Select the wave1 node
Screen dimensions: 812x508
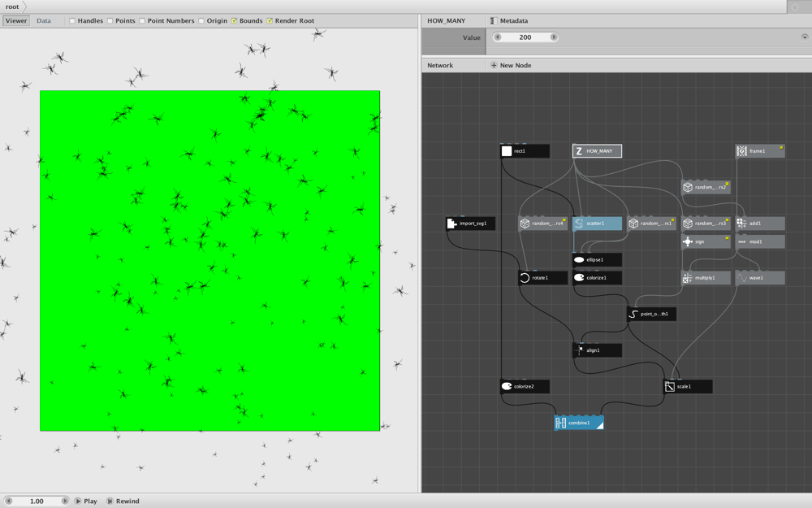pyautogui.click(x=760, y=278)
